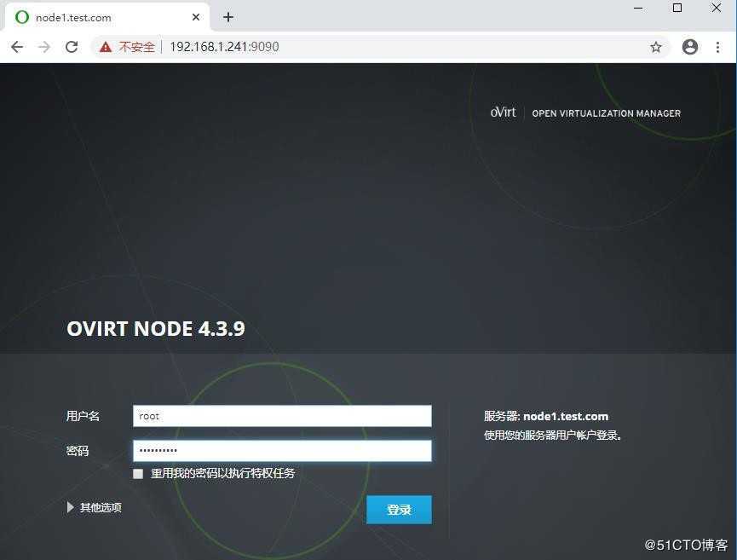Click the address bar showing 192.168.1.241:9090
The width and height of the screenshot is (737, 560).
click(381, 47)
